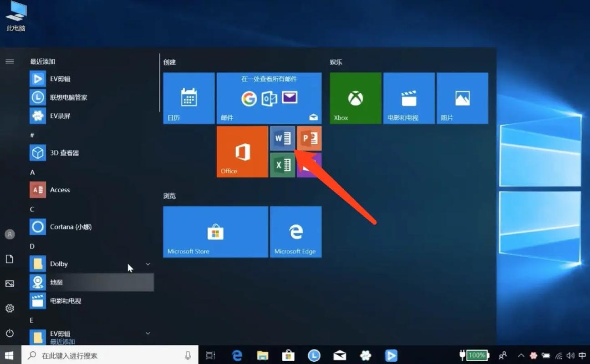Click the user account avatar
Screen dimensions: 590x364
10,234
